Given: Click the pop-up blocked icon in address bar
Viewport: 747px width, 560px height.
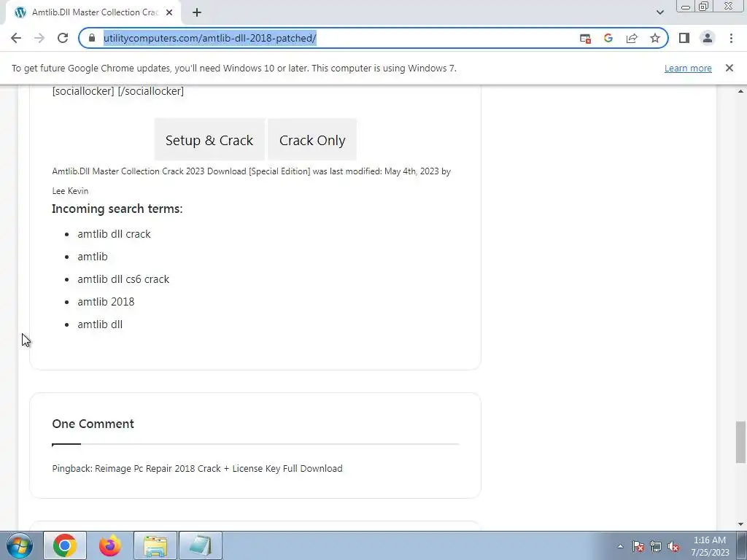Looking at the screenshot, I should [x=585, y=39].
